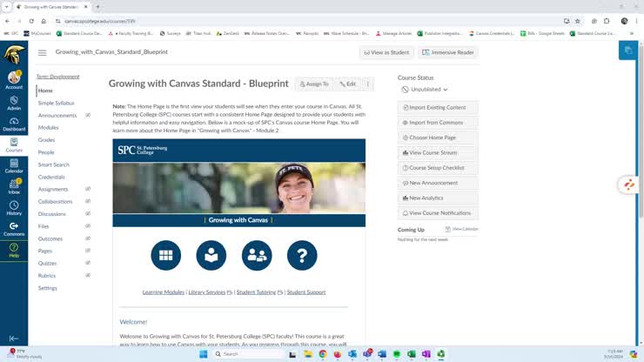Image resolution: width=644 pixels, height=362 pixels.
Task: Open People in course navigation
Action: tap(46, 152)
